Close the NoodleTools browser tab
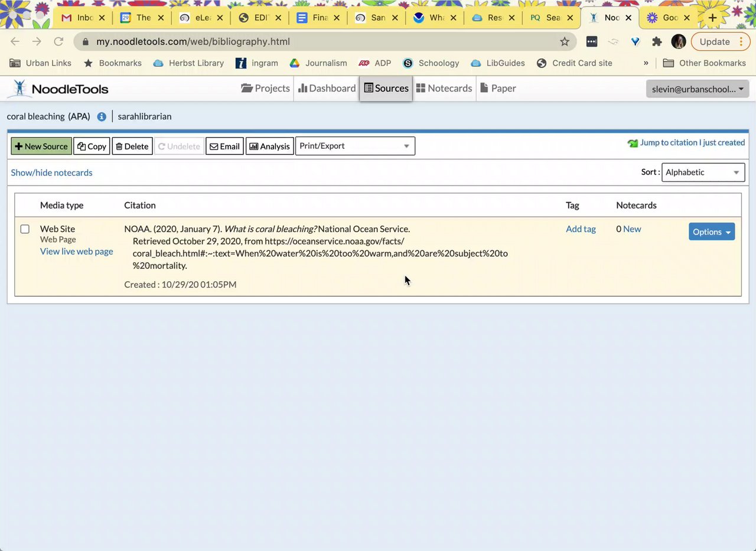This screenshot has height=551, width=756. pos(628,18)
